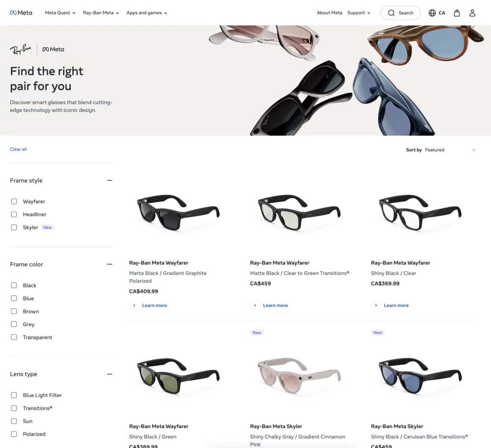Open the account profile icon
Image resolution: width=491 pixels, height=448 pixels.
click(x=472, y=12)
